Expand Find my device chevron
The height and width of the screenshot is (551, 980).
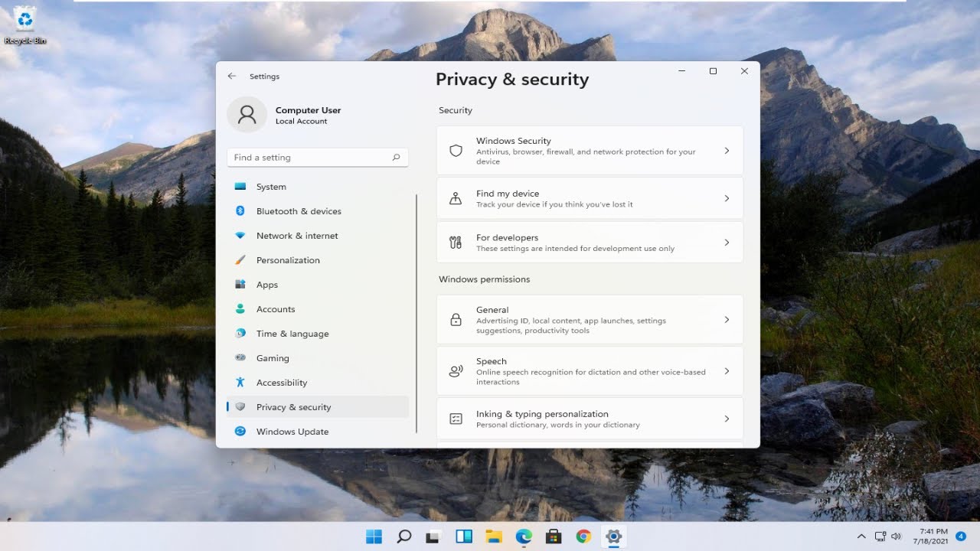727,198
